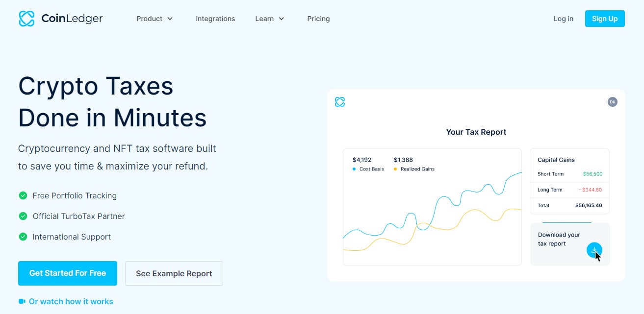Click the green checkmark beside International Support
Viewport: 644px width, 314px height.
coord(23,237)
